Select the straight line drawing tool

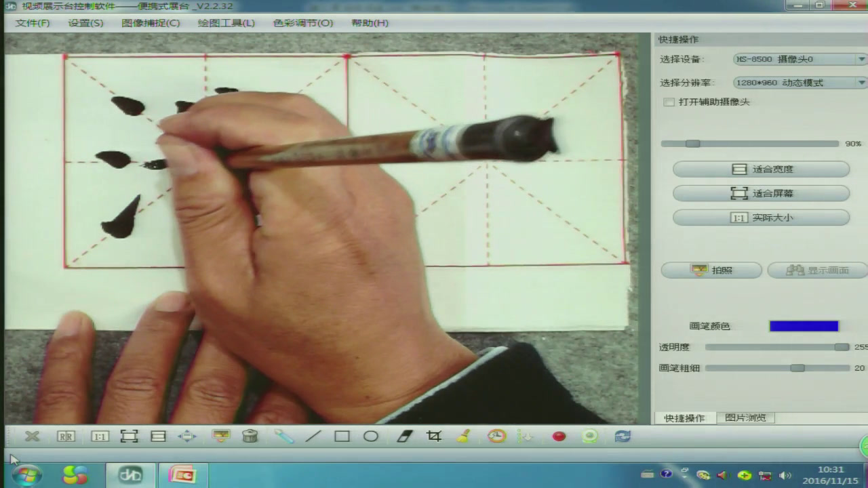[313, 436]
